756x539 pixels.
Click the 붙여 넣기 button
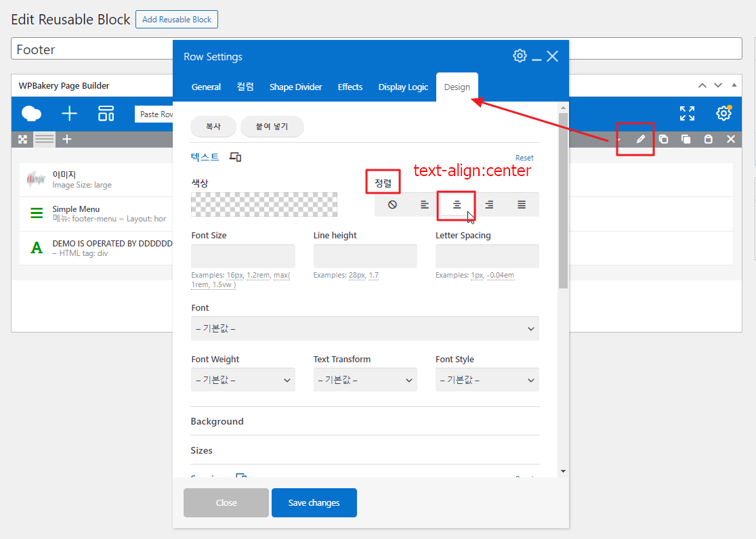coord(272,127)
